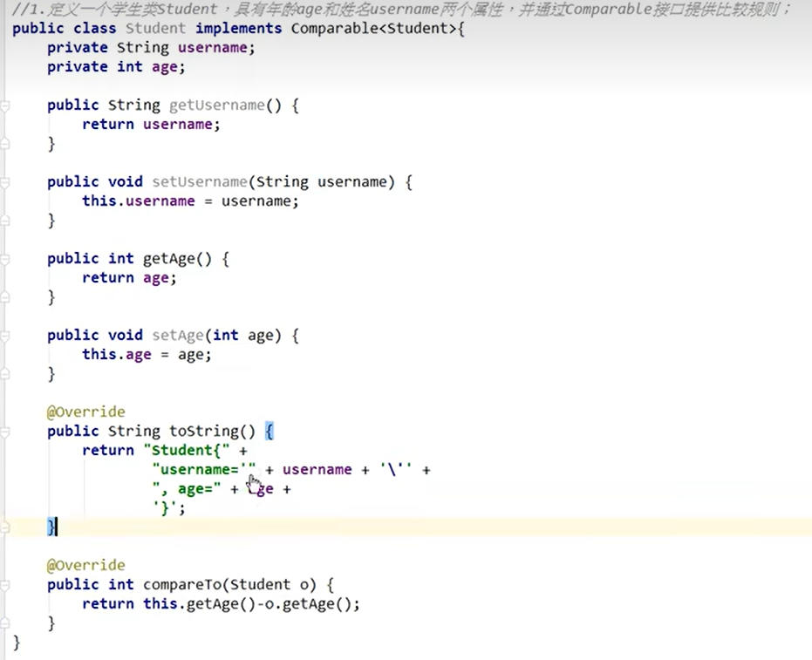Collapse the toString method fold marker

[4, 432]
